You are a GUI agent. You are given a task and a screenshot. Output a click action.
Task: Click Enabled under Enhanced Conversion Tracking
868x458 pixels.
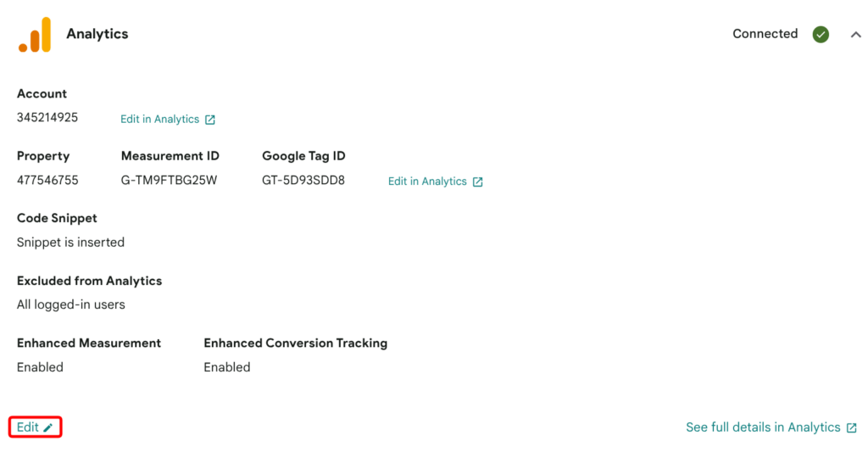click(227, 367)
